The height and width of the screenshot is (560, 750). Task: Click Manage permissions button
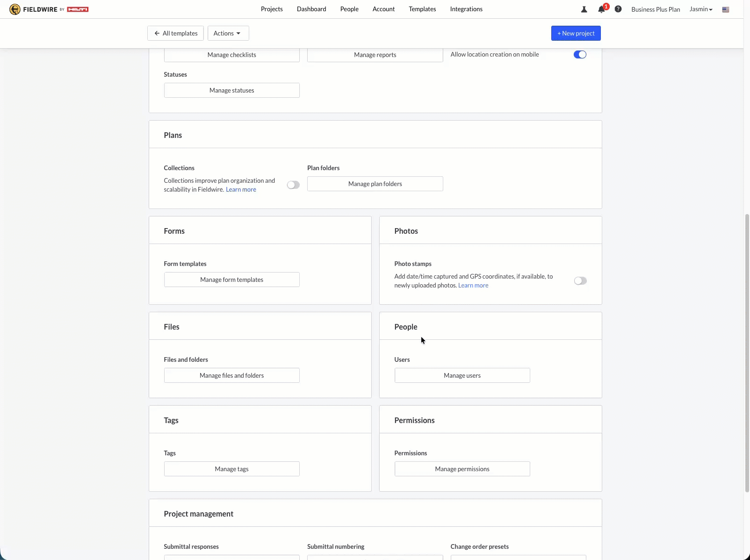[462, 469]
